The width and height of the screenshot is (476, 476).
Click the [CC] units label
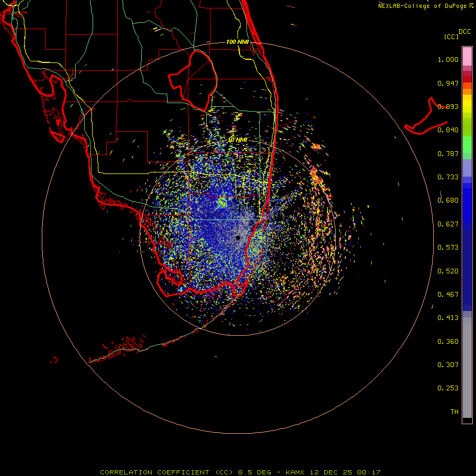(452, 36)
